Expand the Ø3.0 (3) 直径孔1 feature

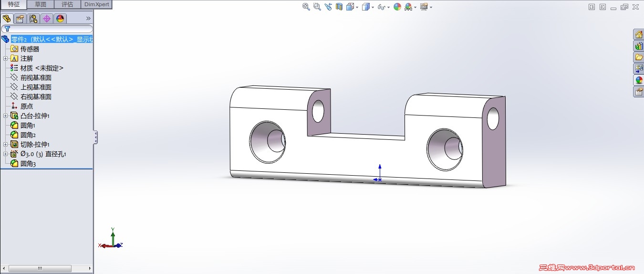pyautogui.click(x=5, y=154)
